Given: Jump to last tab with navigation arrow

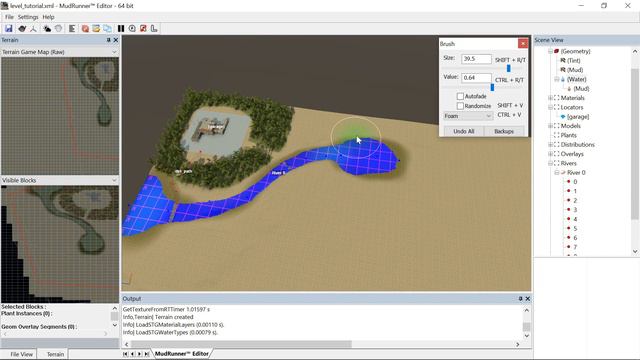Looking at the screenshot, I should (x=147, y=354).
